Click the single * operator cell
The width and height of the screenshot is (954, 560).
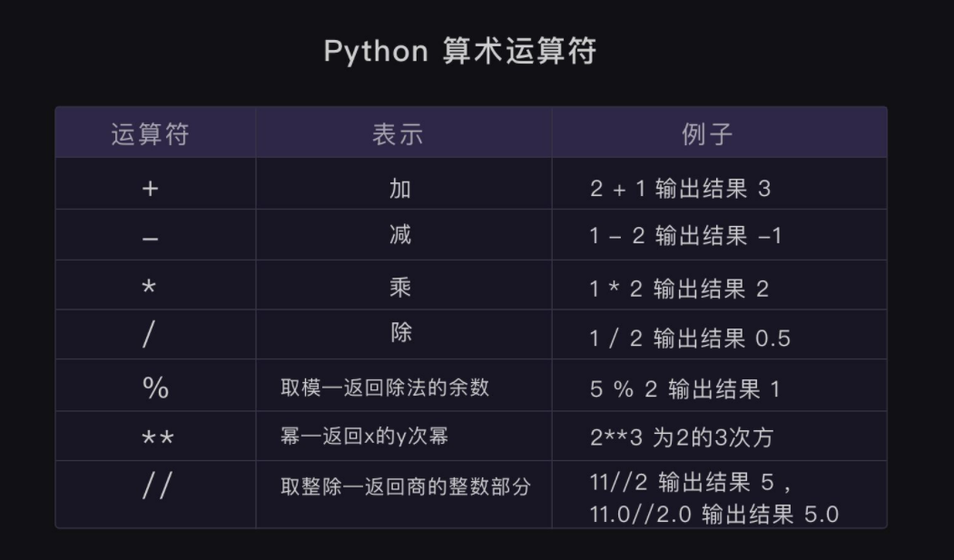pyautogui.click(x=150, y=289)
